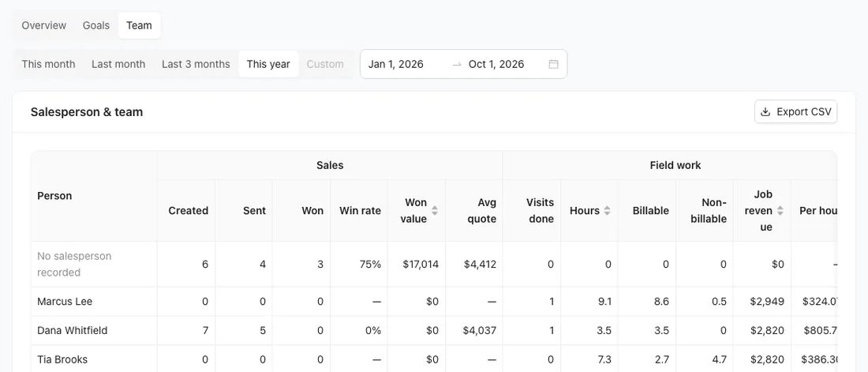This screenshot has height=372, width=868.
Task: Select Dana Whitfield in the table
Action: (x=73, y=330)
